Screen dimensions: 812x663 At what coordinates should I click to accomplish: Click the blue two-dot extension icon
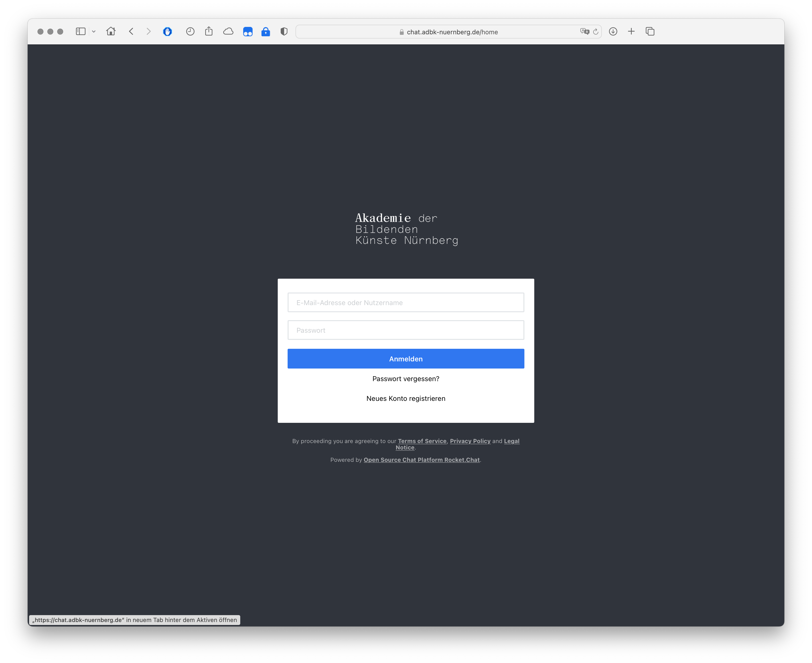(x=248, y=32)
